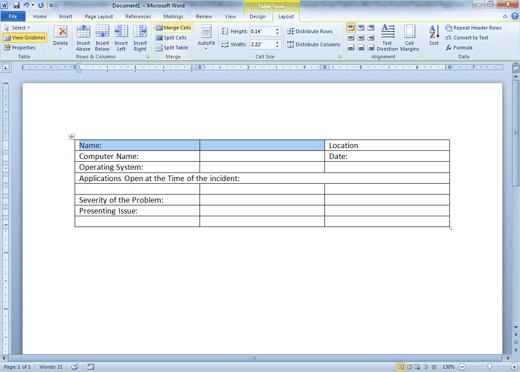
Task: Click the Zoom In plus button
Action: (515, 367)
